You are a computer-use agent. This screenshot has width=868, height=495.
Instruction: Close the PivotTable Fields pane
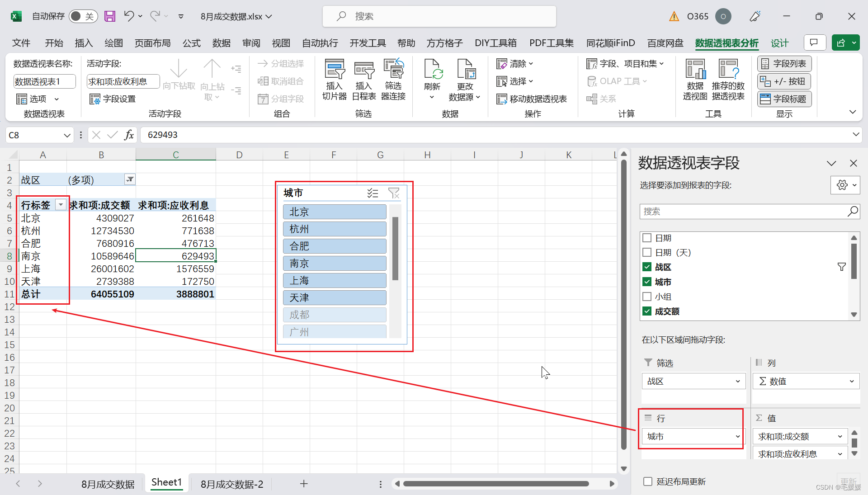point(854,163)
